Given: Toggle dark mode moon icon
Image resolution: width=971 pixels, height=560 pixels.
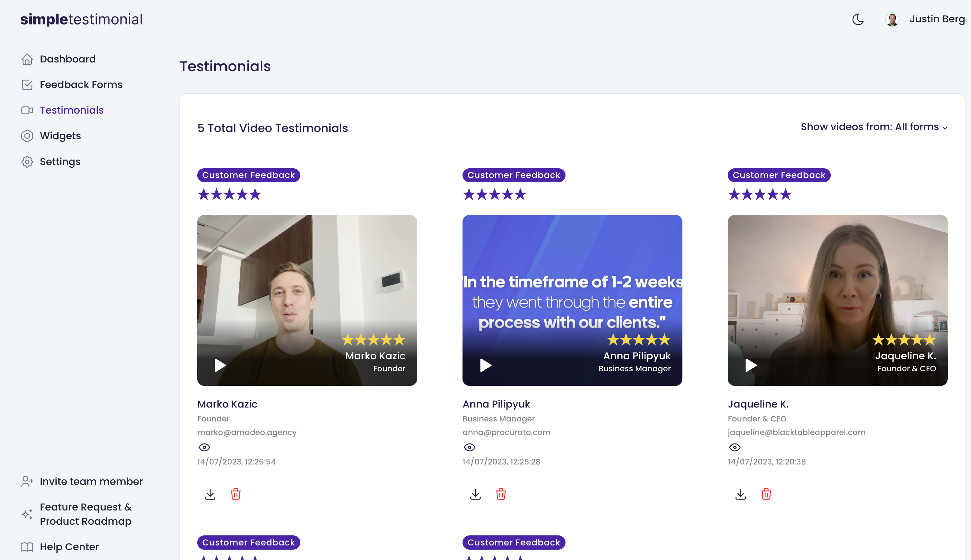Looking at the screenshot, I should 858,19.
